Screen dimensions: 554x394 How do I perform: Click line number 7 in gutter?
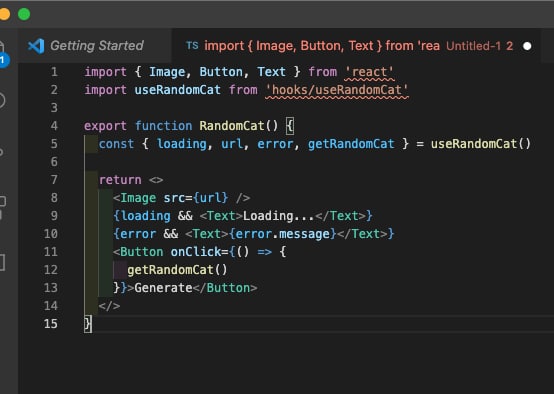point(54,180)
